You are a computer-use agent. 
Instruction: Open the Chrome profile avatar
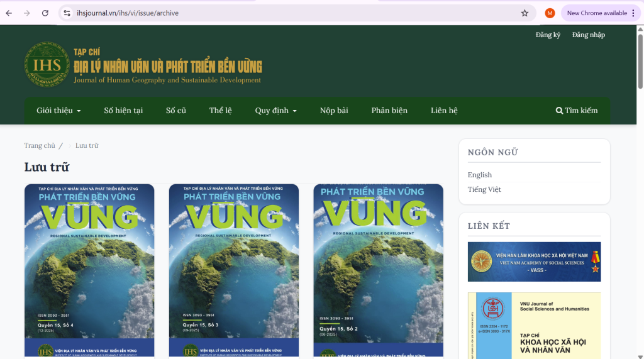click(550, 13)
